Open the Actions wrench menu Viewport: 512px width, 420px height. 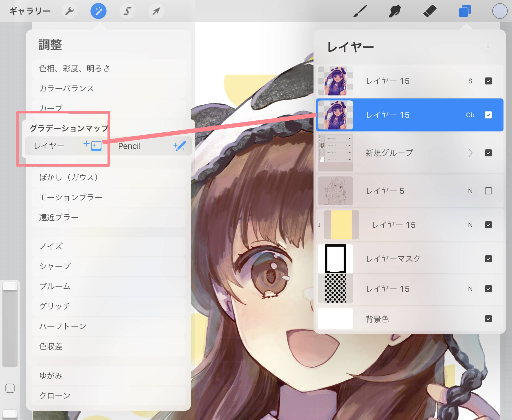click(69, 11)
